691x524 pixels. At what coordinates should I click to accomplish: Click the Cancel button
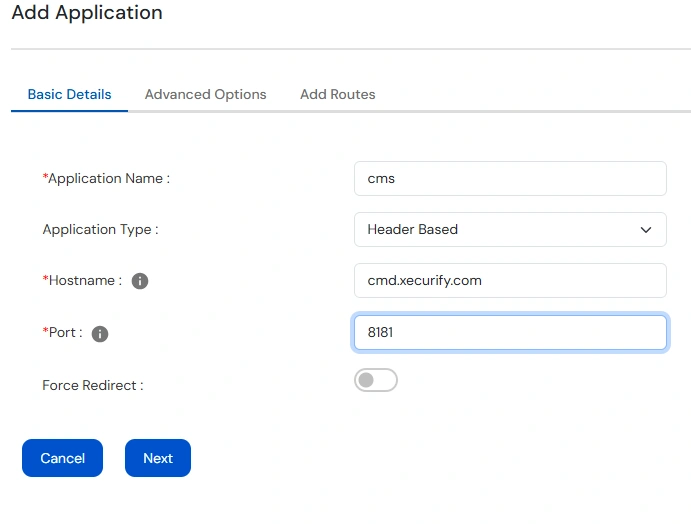click(62, 458)
